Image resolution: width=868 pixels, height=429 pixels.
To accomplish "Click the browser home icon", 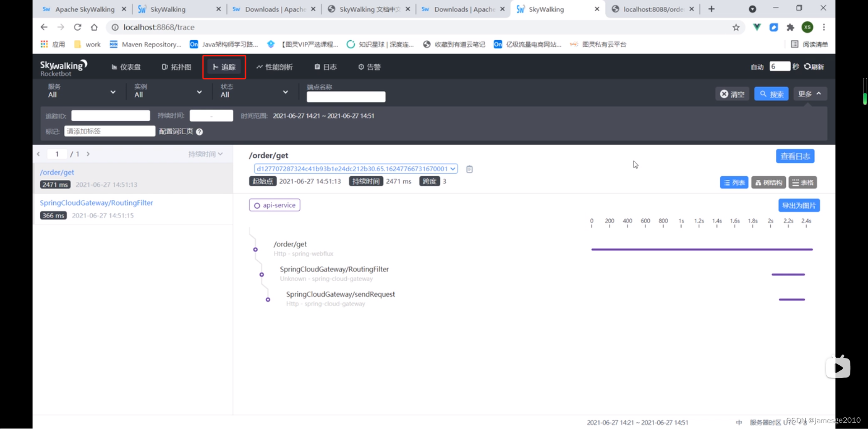I will click(94, 27).
